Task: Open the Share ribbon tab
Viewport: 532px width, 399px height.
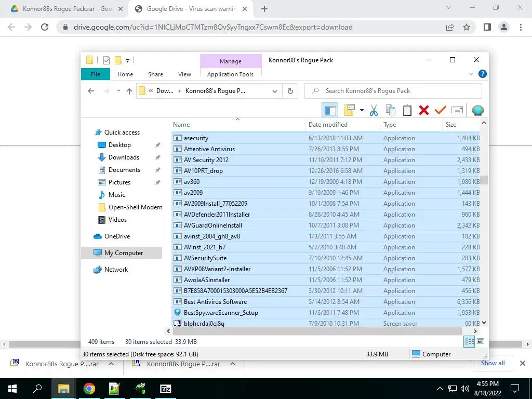Action: tap(155, 74)
